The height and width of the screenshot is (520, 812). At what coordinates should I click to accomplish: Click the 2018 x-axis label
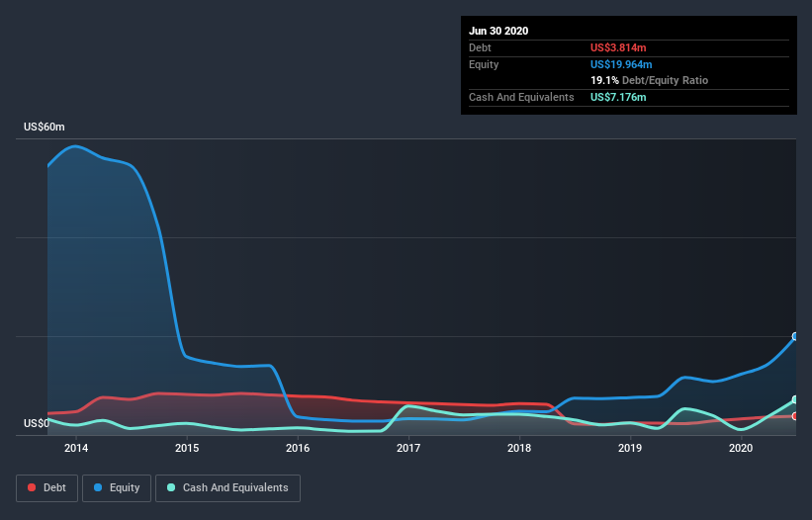(519, 448)
